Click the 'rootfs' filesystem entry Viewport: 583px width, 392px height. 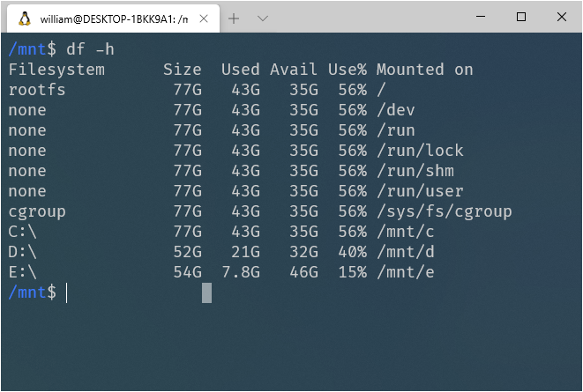click(37, 90)
